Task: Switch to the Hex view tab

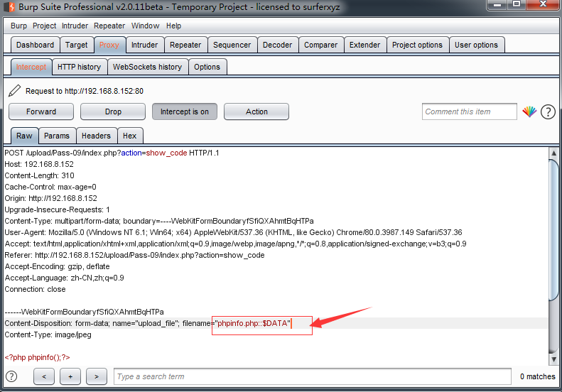Action: [x=130, y=136]
